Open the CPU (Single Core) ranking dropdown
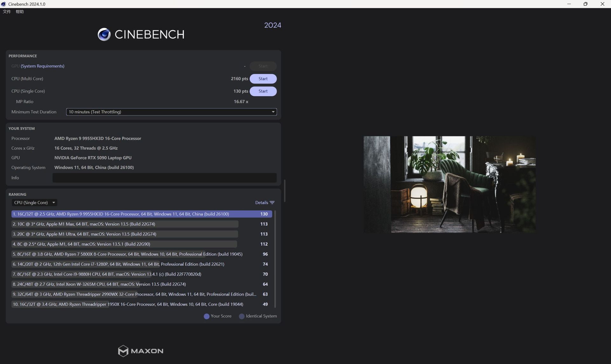The image size is (611, 364). pos(34,203)
